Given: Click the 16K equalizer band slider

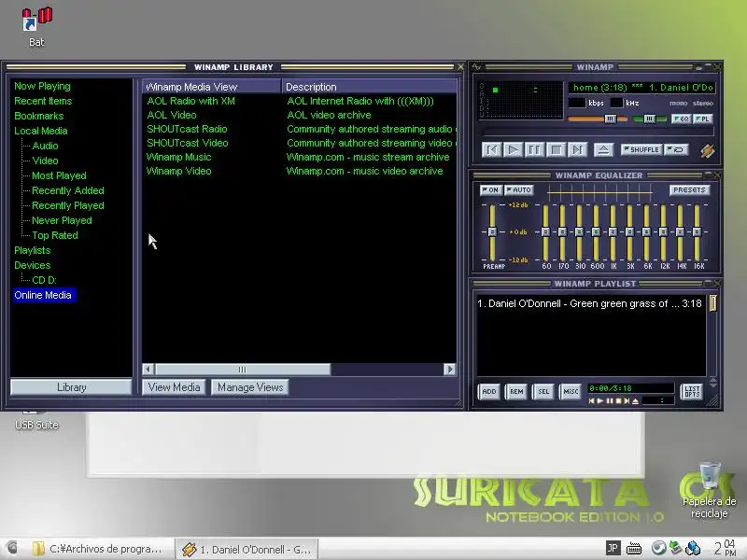Looking at the screenshot, I should [x=697, y=231].
